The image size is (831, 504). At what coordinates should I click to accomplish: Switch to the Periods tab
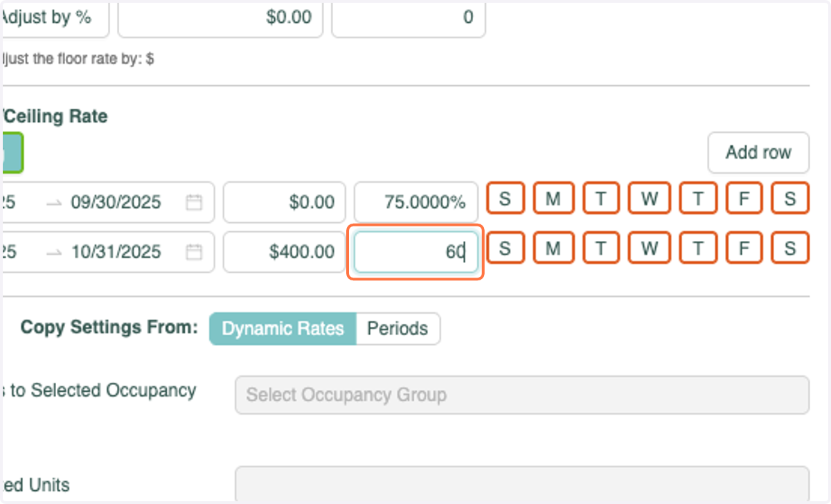(x=397, y=328)
